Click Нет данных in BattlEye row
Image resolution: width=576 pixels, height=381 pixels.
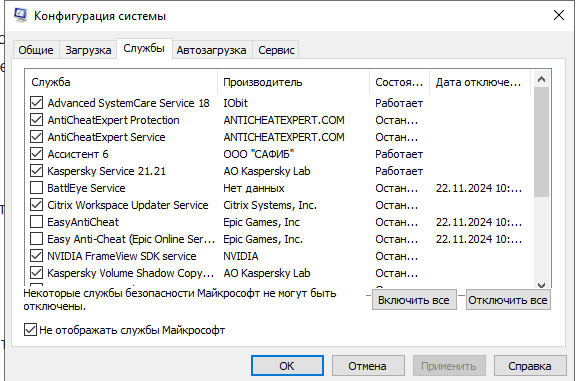tap(254, 188)
